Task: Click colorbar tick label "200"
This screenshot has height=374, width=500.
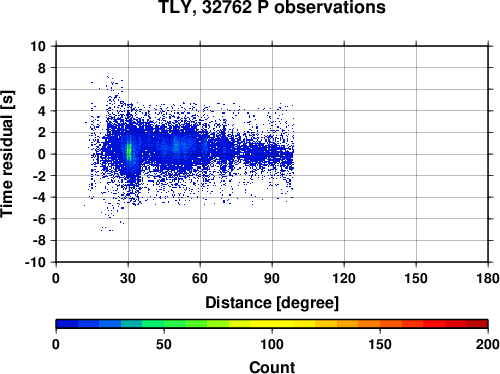Action: 488,344
